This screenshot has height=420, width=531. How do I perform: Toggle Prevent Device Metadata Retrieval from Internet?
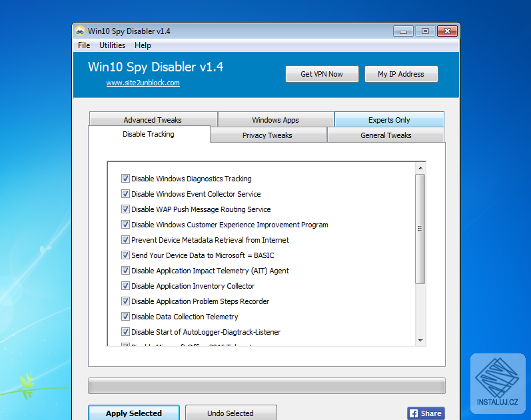tap(125, 239)
